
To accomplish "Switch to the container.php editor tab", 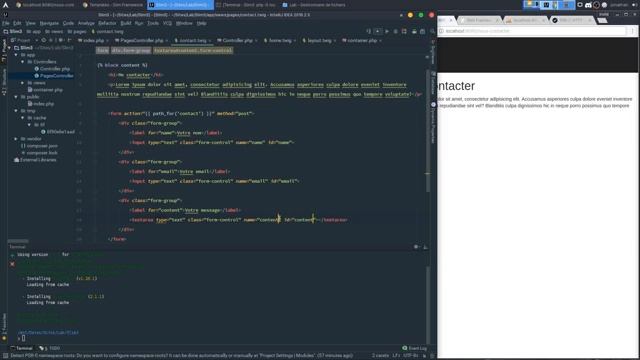I will [x=362, y=40].
